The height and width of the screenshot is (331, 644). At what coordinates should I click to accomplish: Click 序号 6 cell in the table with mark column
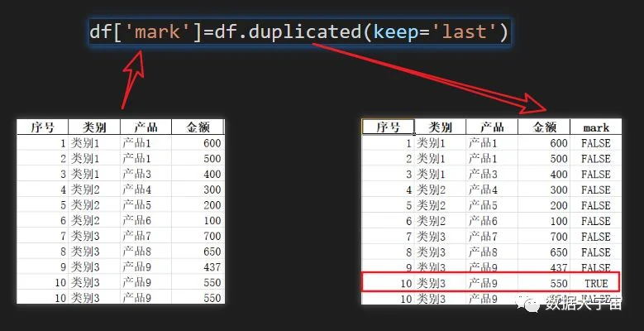coord(388,221)
